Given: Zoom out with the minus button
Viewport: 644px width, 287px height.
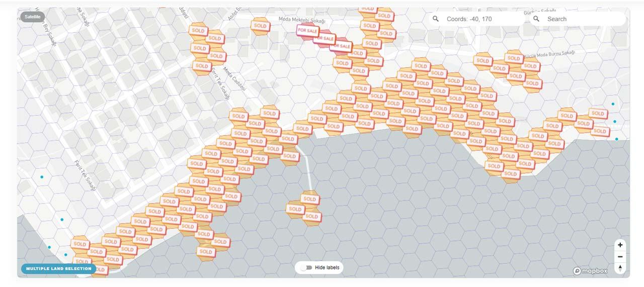Looking at the screenshot, I should pyautogui.click(x=620, y=256).
